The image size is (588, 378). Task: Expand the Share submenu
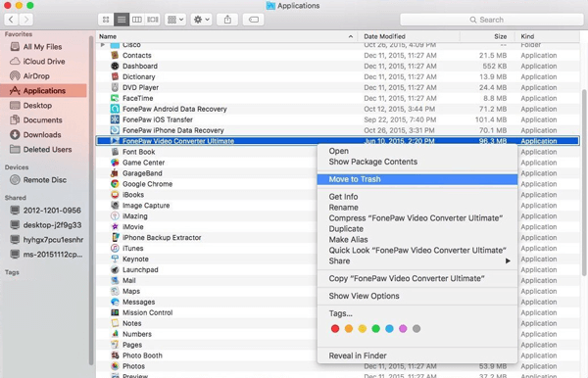[417, 261]
